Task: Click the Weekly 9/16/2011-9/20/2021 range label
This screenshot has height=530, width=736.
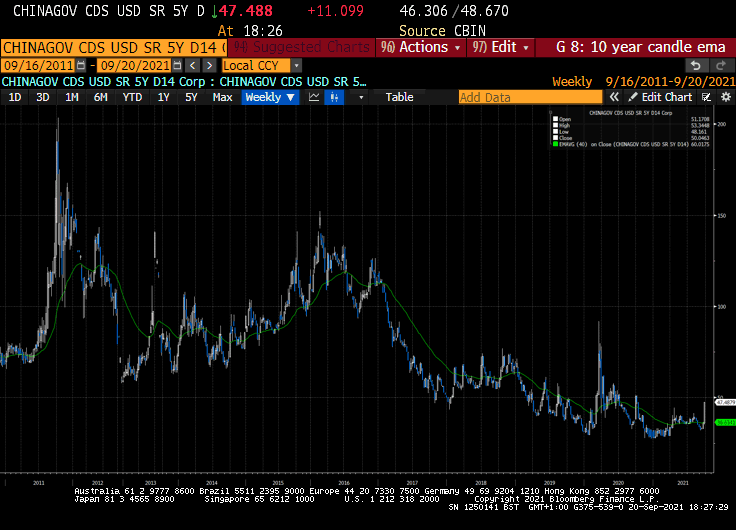Action: [x=644, y=82]
